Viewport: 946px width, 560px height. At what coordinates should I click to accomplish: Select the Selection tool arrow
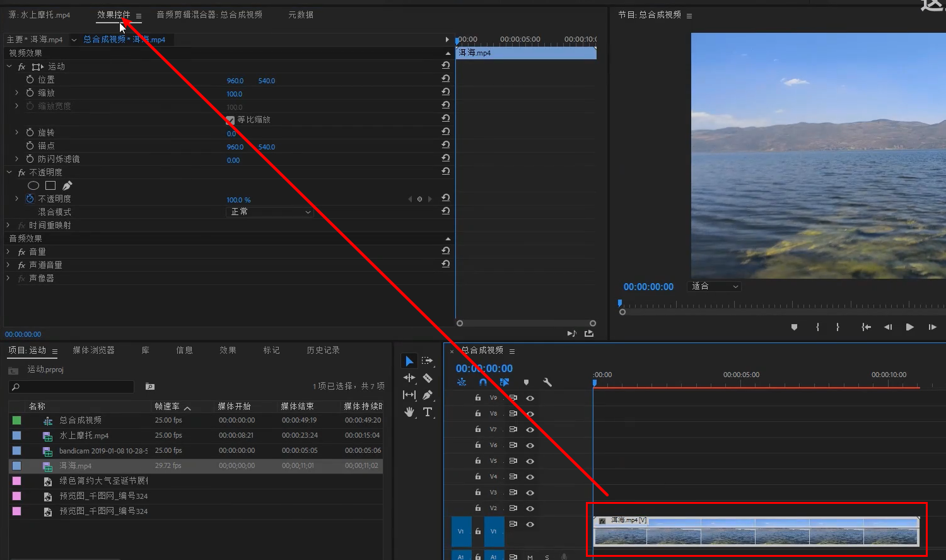coord(409,361)
